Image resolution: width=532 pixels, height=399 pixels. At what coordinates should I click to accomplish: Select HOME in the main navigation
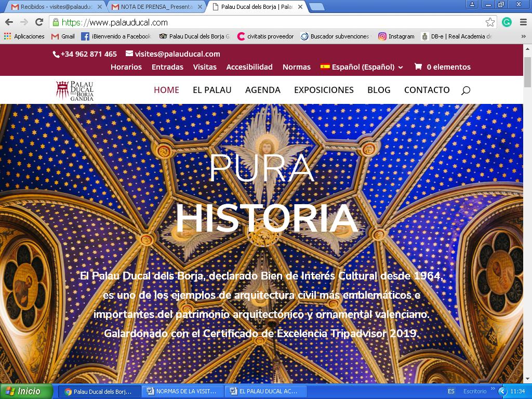[166, 90]
